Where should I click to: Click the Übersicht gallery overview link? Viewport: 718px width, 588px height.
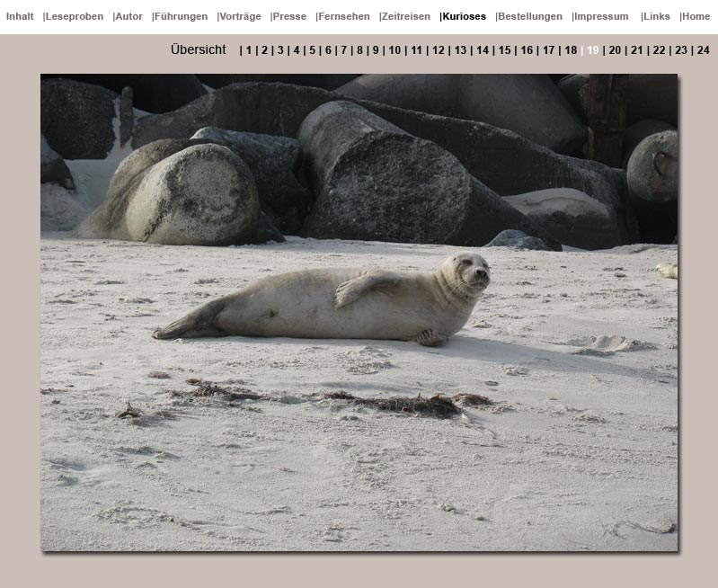tap(199, 50)
